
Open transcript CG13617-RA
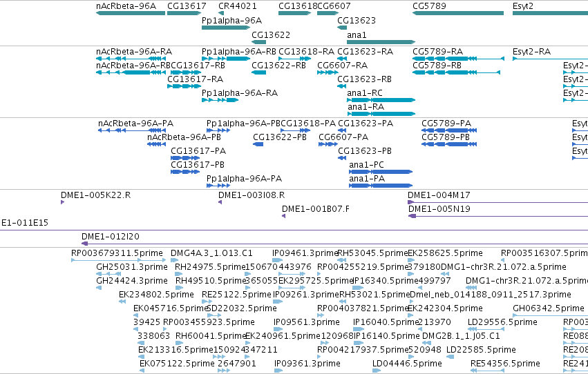[x=184, y=86]
